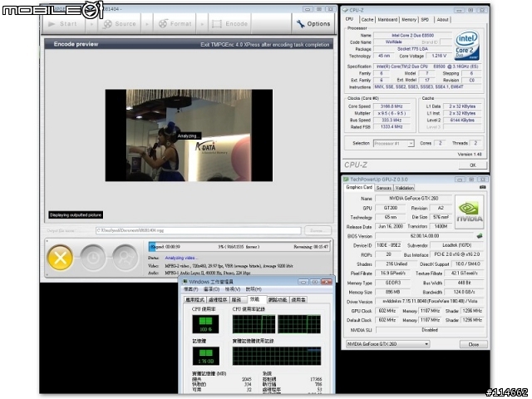Click the physical memory usage history graph
This screenshot has height=399, width=532.
coord(277,356)
